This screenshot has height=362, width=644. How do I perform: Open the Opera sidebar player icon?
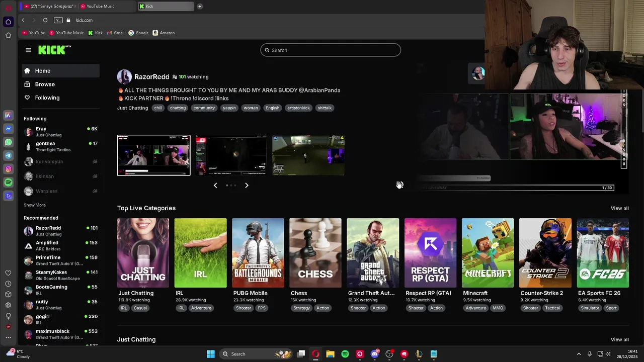coord(8,196)
